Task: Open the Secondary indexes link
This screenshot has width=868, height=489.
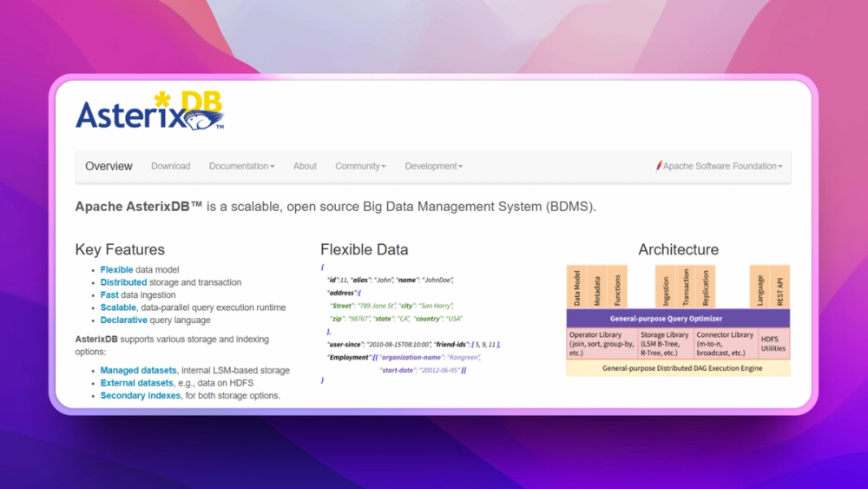Action: pyautogui.click(x=140, y=396)
